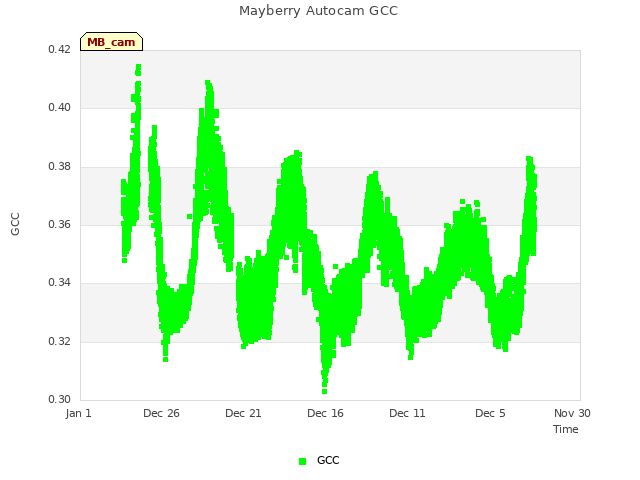This screenshot has height=480, width=640.
Task: Click the Jan 1 axis label
Action: [78, 413]
